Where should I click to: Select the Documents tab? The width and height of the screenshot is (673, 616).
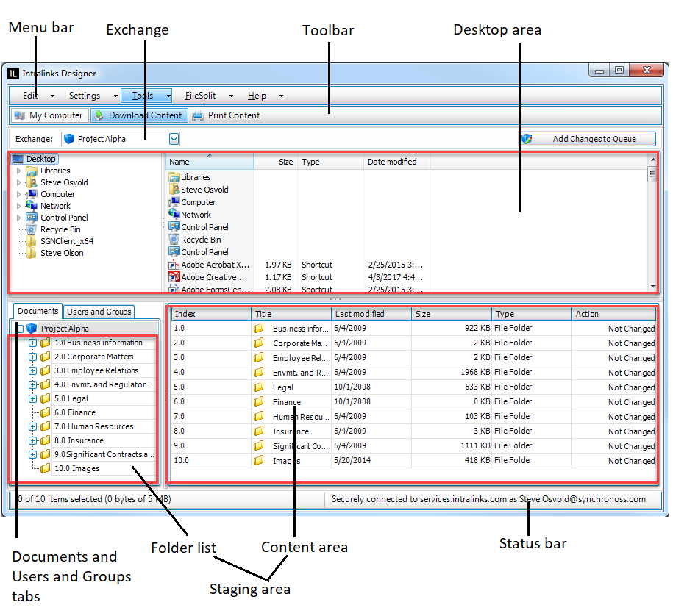(x=38, y=311)
